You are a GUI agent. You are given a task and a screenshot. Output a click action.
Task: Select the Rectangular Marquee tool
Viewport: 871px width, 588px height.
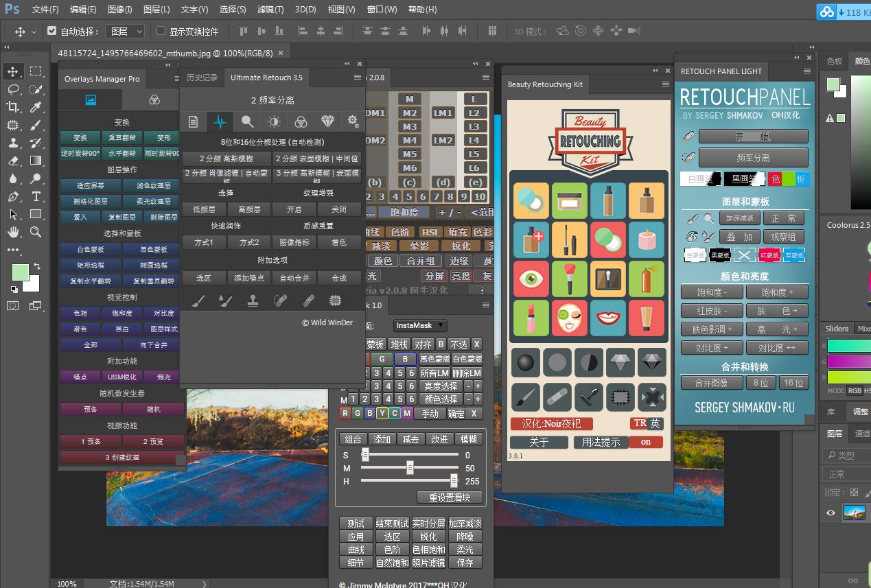(36, 71)
